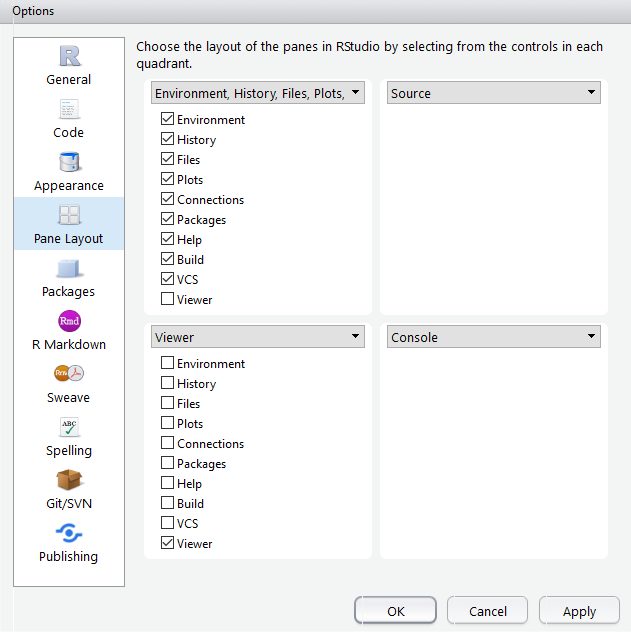
Task: Check History in the bottom-left Viewer quadrant
Action: (x=167, y=383)
